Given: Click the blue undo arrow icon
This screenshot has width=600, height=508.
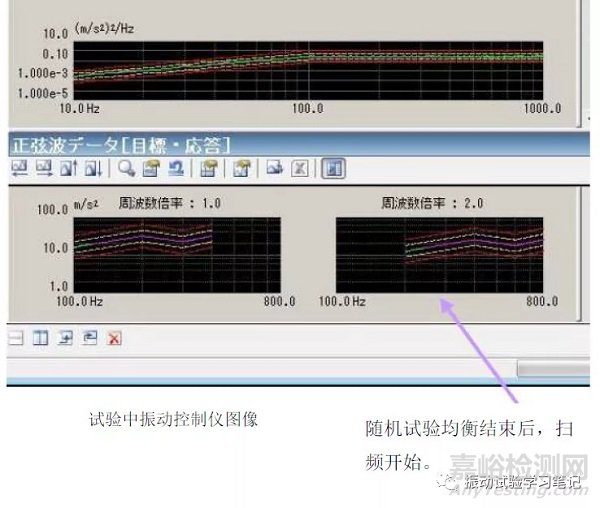Looking at the screenshot, I should coord(174,168).
